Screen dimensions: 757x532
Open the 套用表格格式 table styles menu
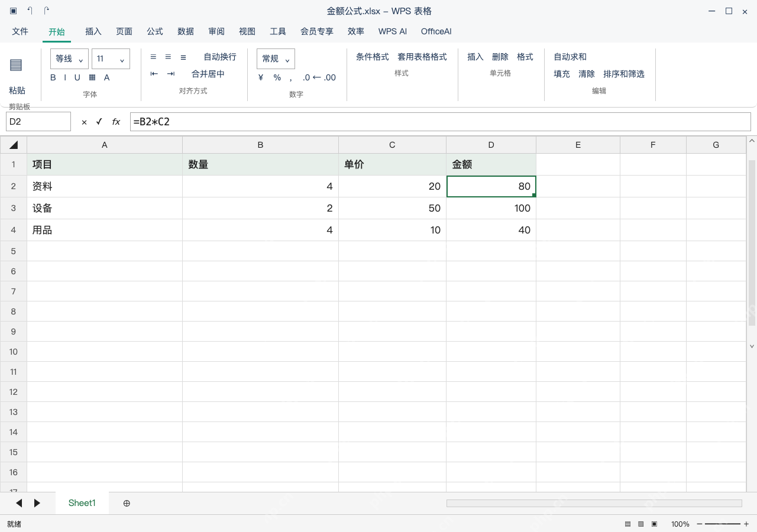click(x=422, y=57)
